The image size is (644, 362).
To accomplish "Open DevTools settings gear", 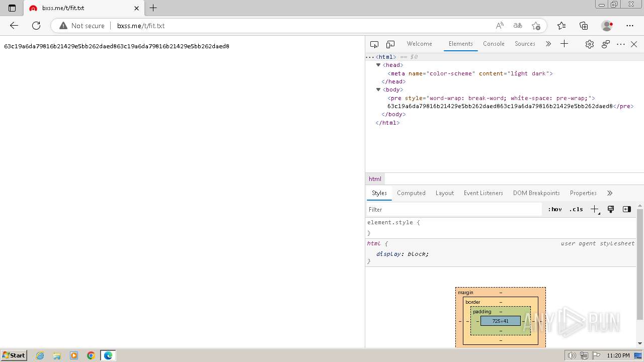I will (590, 44).
